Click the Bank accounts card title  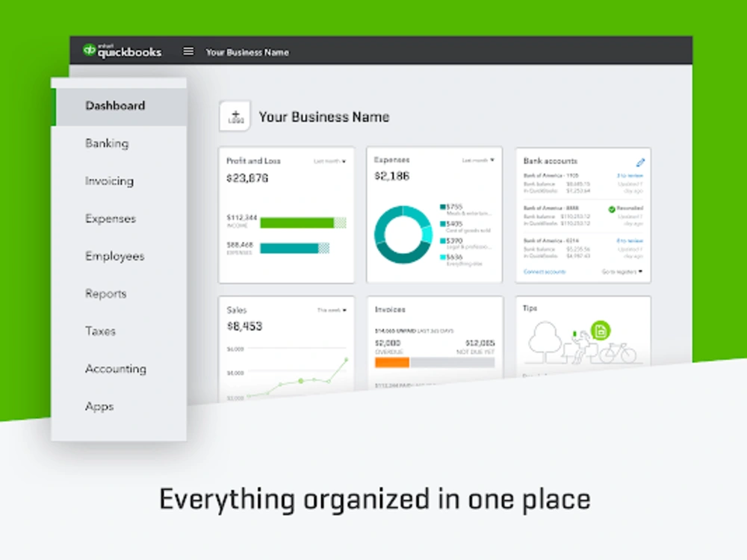tap(551, 161)
